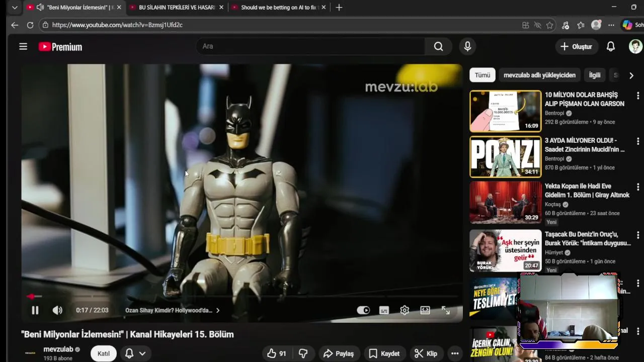Open the 10 MİLYON DOLAR BAHŞİŞ thumbnail

506,111
